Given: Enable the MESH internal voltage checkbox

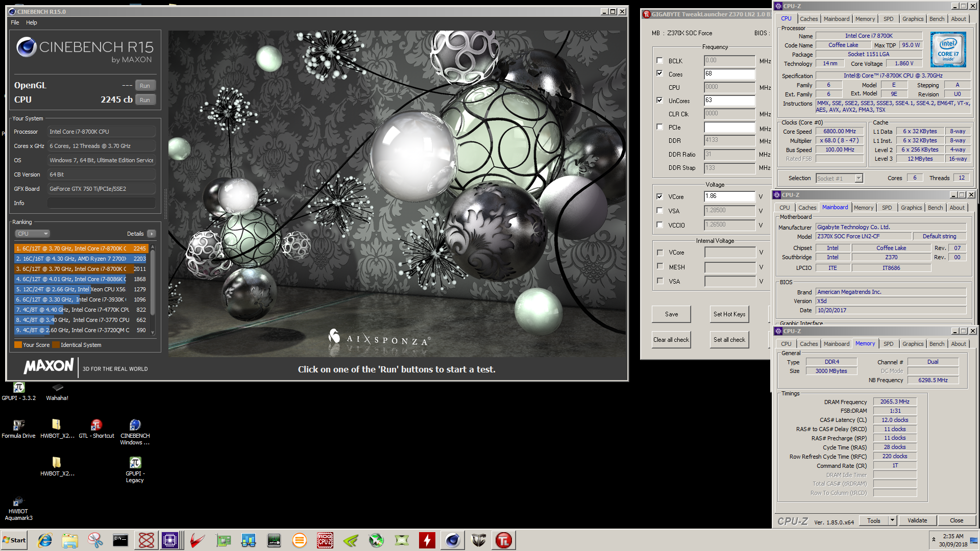Looking at the screenshot, I should click(660, 266).
